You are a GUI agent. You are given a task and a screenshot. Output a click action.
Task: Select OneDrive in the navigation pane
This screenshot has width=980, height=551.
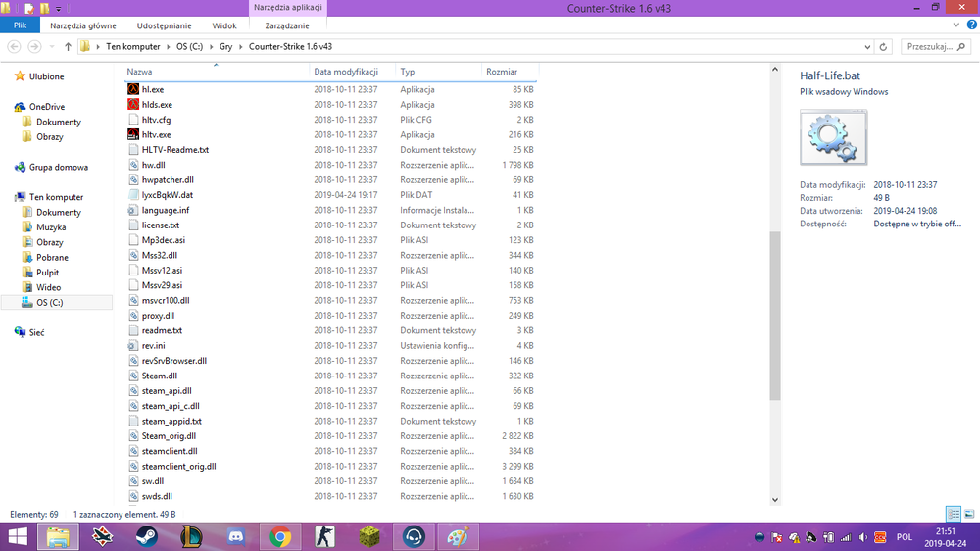click(47, 107)
